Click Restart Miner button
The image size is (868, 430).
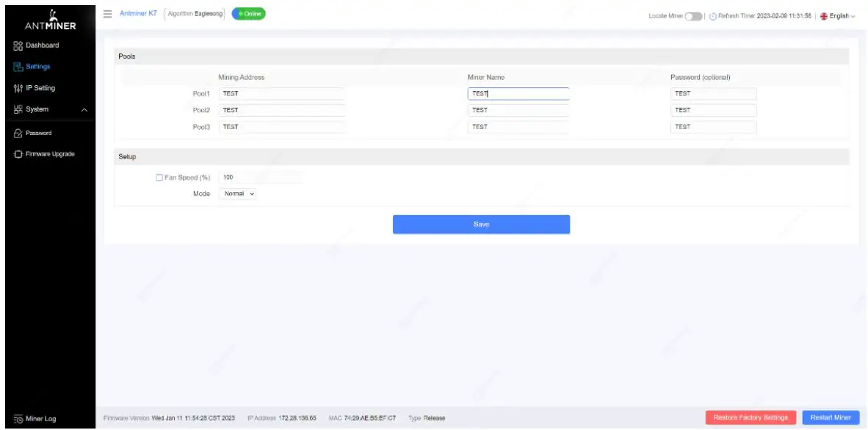point(831,418)
